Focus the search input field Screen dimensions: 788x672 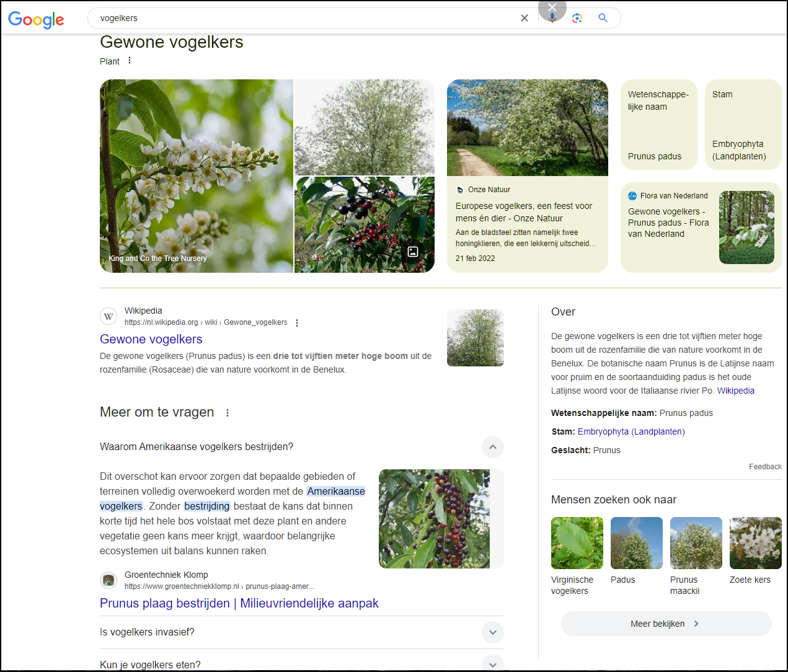pos(304,18)
